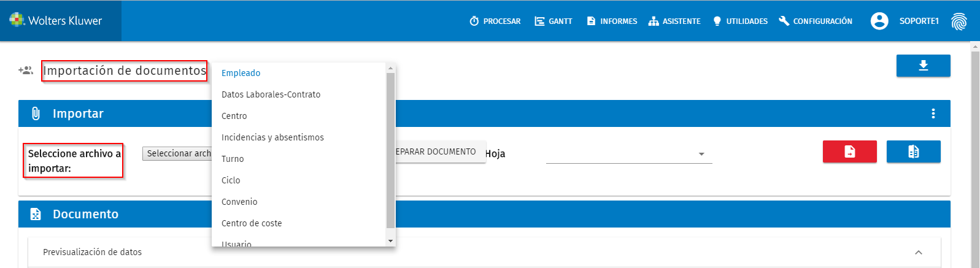Open the Hoja dropdown

pyautogui.click(x=629, y=154)
